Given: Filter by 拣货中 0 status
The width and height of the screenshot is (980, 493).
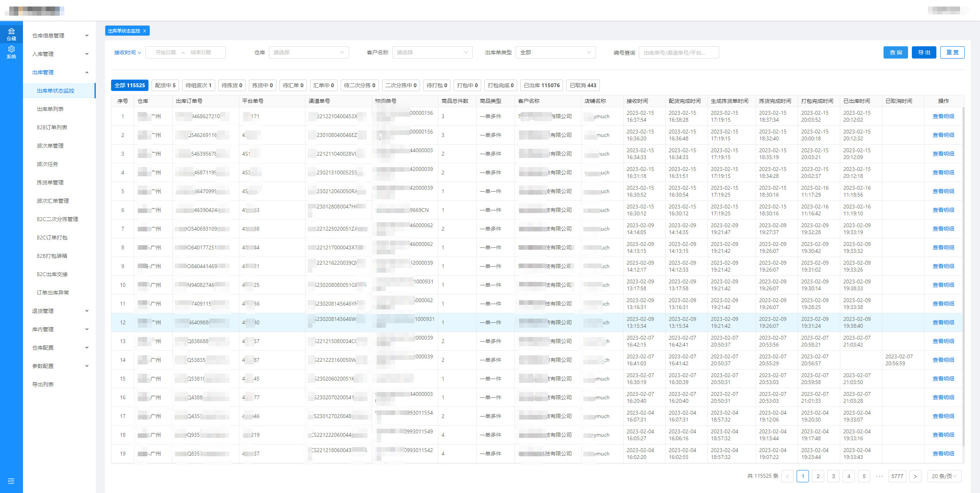Looking at the screenshot, I should 263,85.
